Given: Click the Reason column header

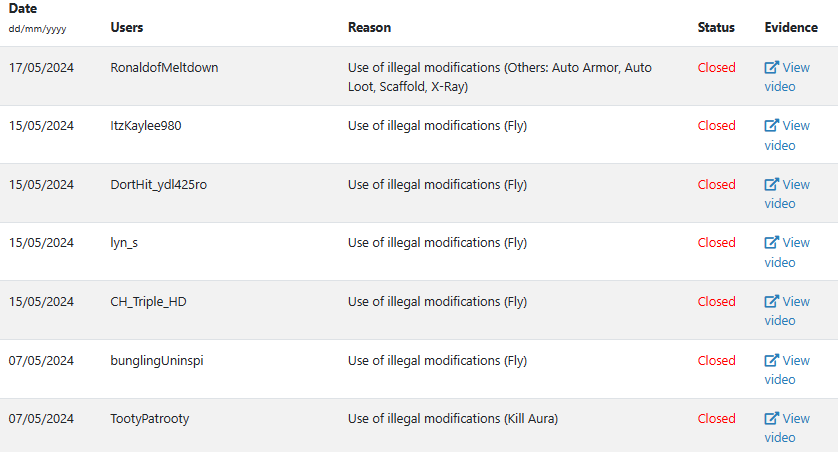Looking at the screenshot, I should click(x=369, y=27).
